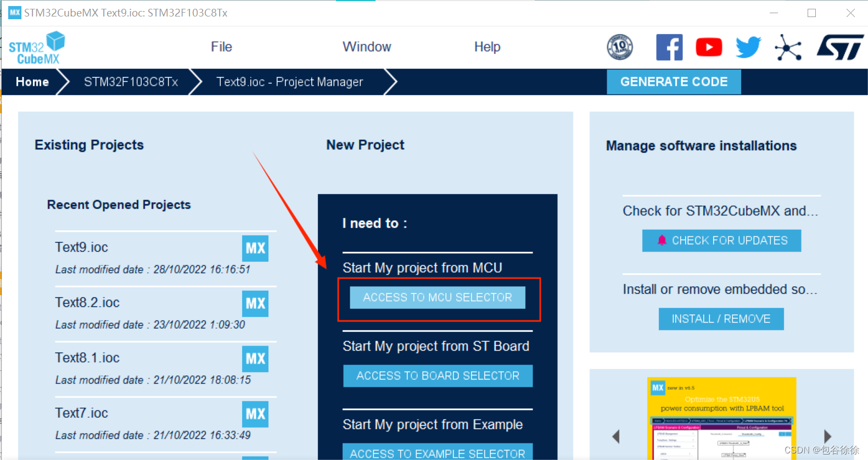868x460 pixels.
Task: Open the ST community network icon
Action: point(788,47)
